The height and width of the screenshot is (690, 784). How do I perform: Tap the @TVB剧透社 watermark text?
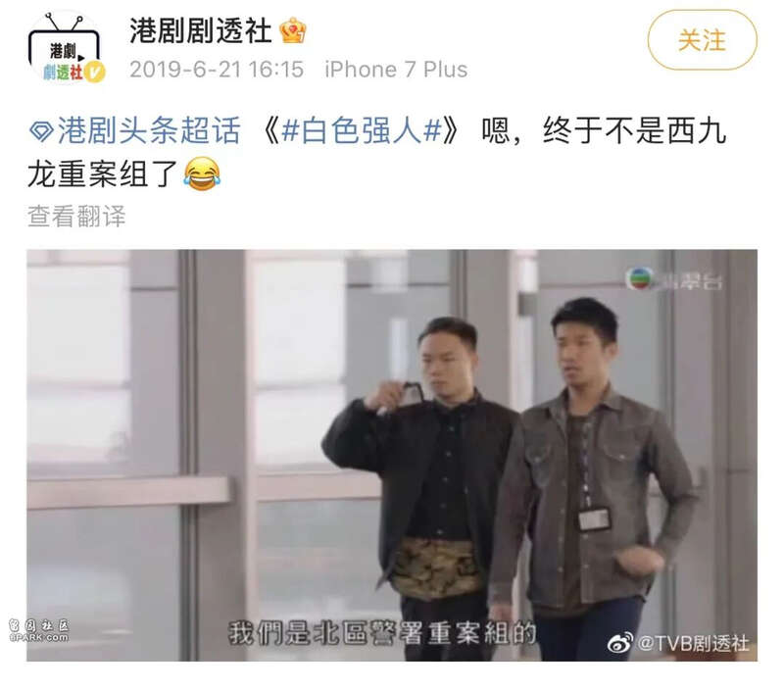694,643
